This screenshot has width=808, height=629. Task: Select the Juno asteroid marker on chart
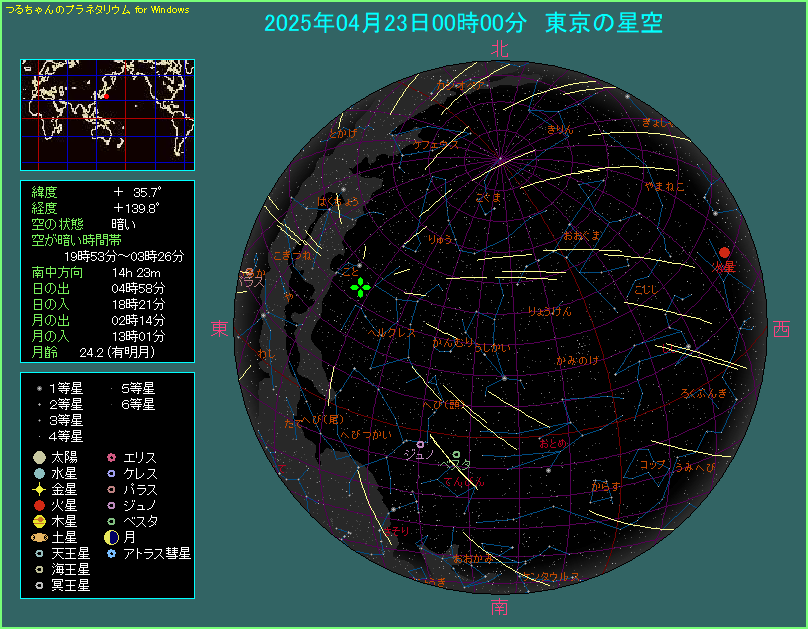pos(420,444)
